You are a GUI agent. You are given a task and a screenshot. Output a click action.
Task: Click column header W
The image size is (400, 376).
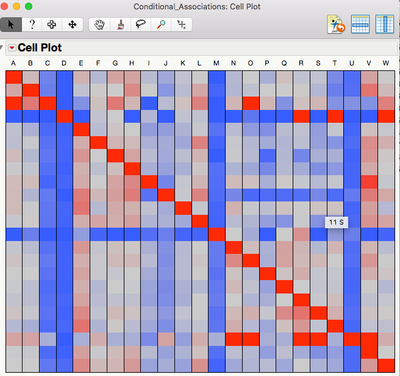pos(386,63)
